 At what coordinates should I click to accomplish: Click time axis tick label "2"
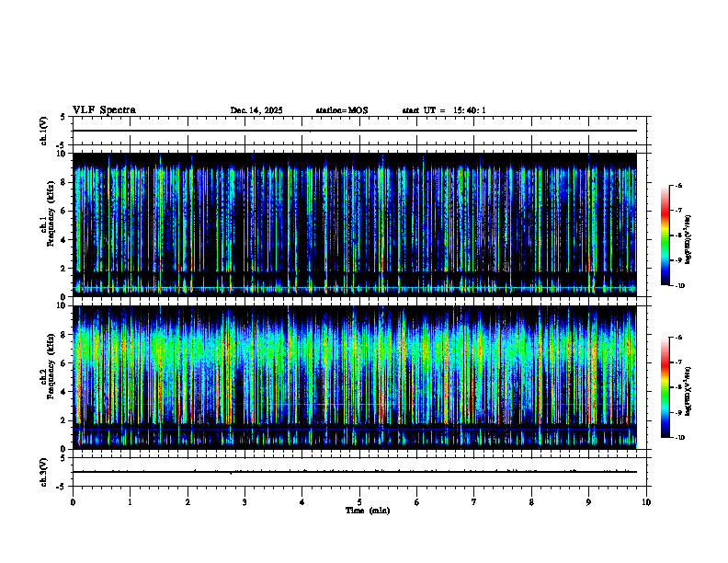click(x=188, y=502)
